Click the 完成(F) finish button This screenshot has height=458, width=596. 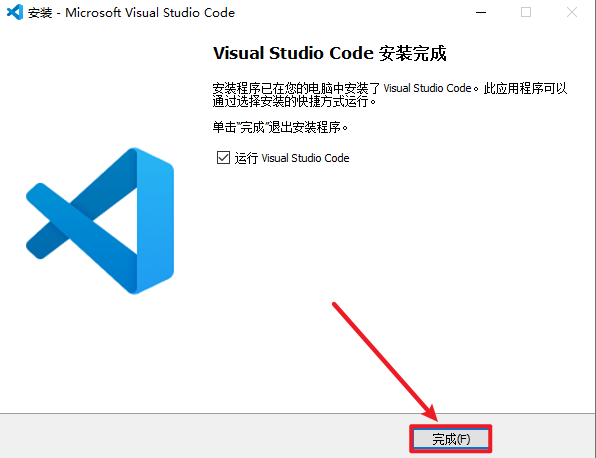point(451,439)
